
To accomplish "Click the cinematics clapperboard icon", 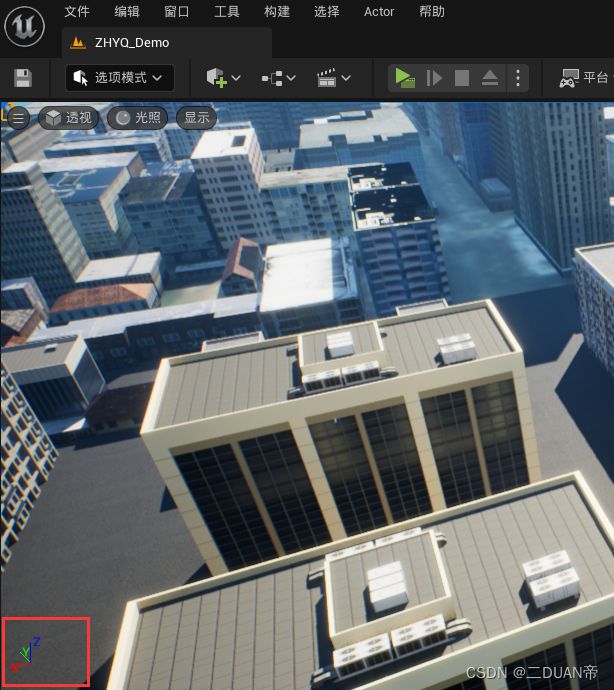I will pos(327,78).
